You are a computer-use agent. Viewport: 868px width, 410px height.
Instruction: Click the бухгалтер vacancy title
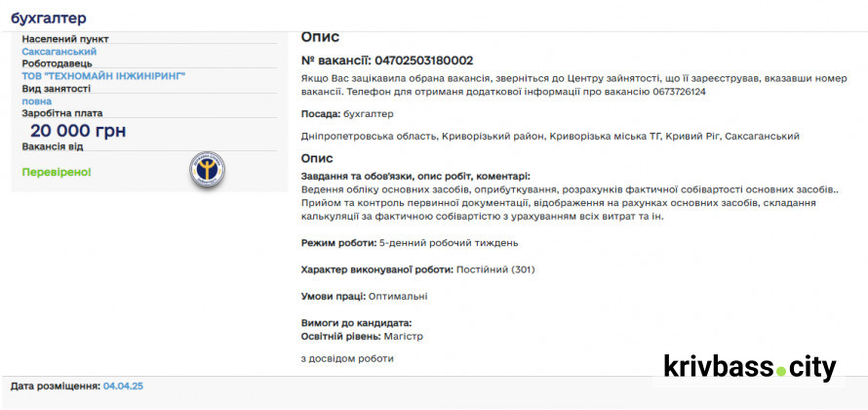coord(49,18)
